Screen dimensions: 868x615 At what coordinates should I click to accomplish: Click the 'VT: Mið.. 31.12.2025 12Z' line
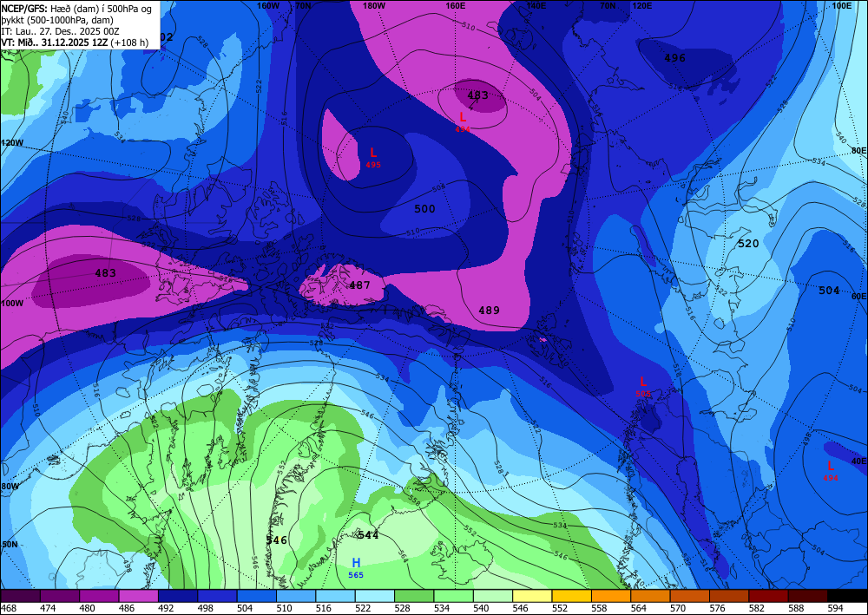point(55,43)
